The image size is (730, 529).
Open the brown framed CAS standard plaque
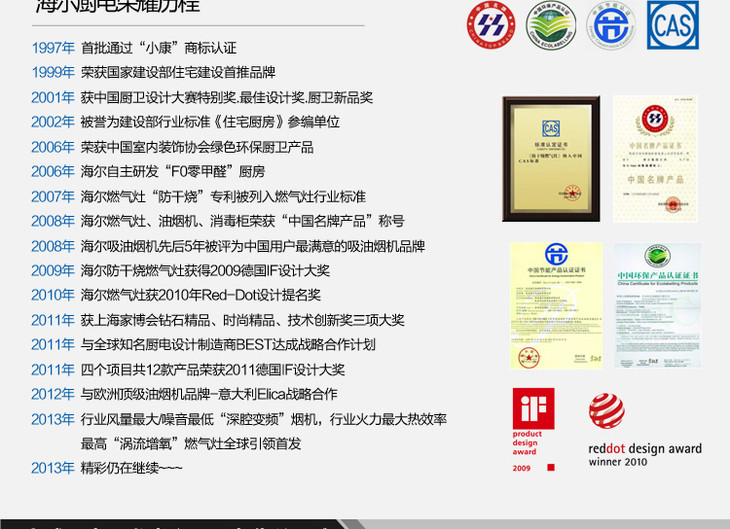tap(550, 158)
